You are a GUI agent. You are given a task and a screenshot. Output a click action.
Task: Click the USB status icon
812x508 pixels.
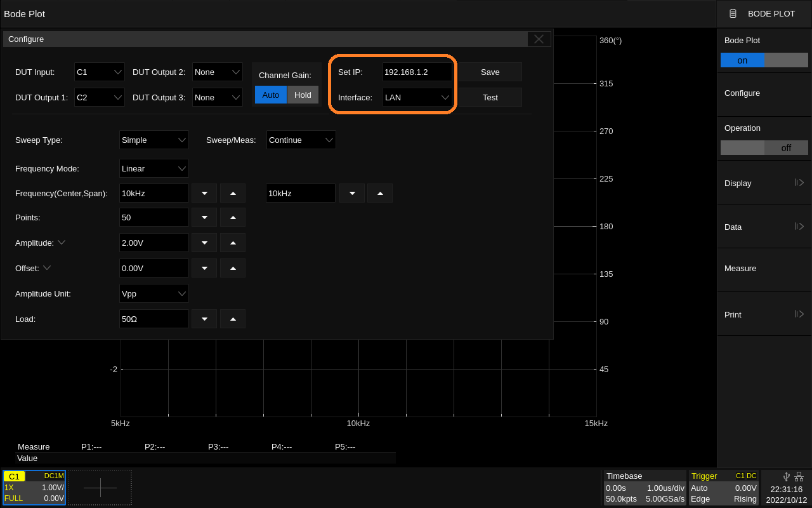click(x=787, y=476)
